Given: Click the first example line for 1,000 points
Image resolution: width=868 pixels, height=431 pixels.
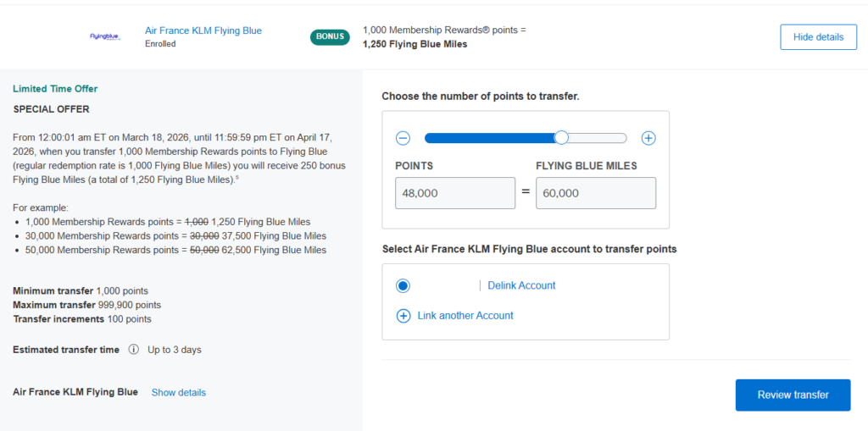Looking at the screenshot, I should (168, 221).
